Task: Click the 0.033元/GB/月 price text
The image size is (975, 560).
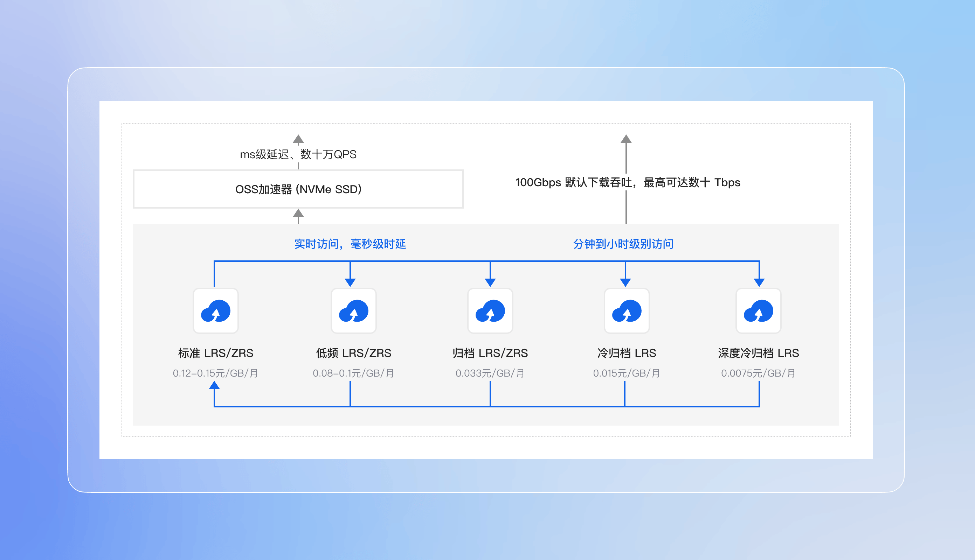Action: coord(490,373)
